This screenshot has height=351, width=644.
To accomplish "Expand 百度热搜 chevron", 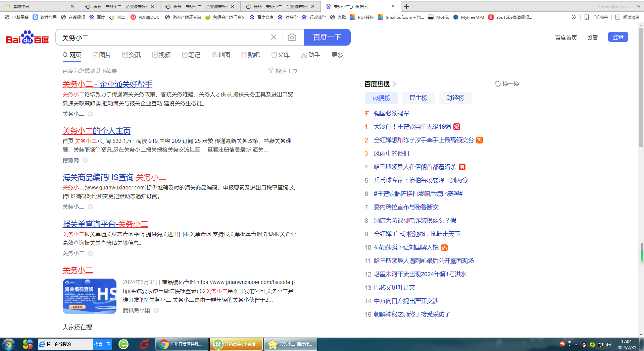I will coord(394,84).
